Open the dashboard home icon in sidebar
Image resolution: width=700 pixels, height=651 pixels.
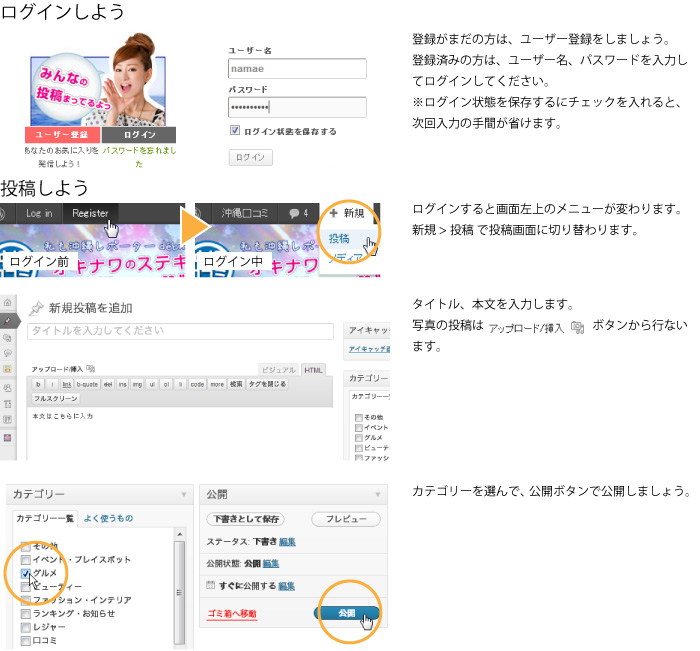(x=8, y=300)
